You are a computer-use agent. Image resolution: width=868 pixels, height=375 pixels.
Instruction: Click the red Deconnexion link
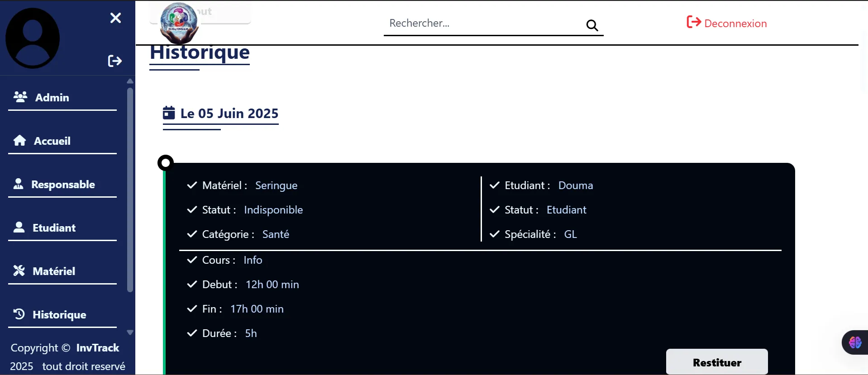[x=727, y=23]
